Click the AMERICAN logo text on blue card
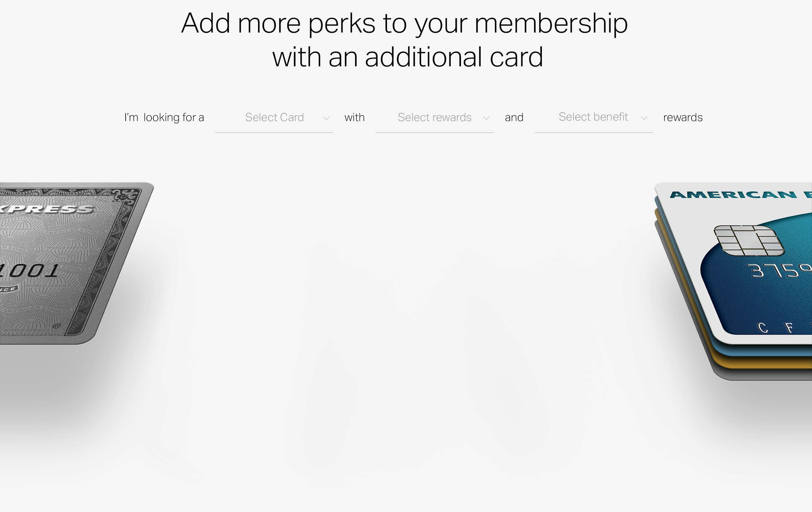Image resolution: width=812 pixels, height=512 pixels. click(733, 195)
